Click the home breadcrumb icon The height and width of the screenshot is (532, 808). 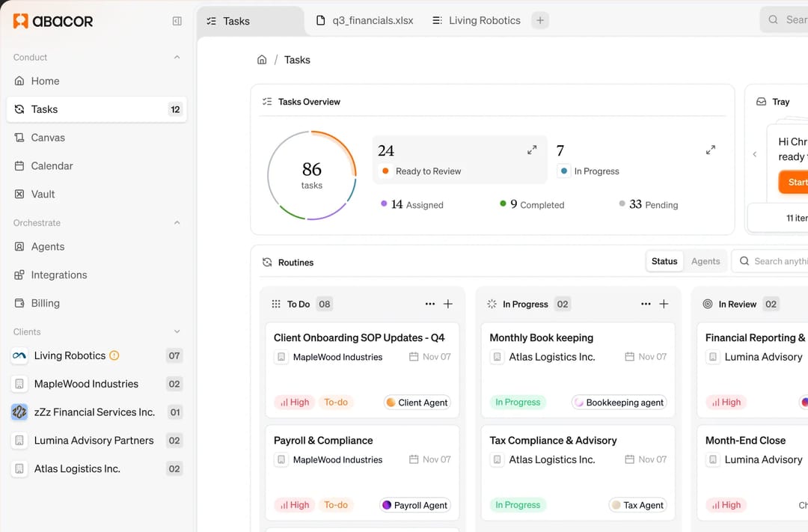[x=262, y=60]
